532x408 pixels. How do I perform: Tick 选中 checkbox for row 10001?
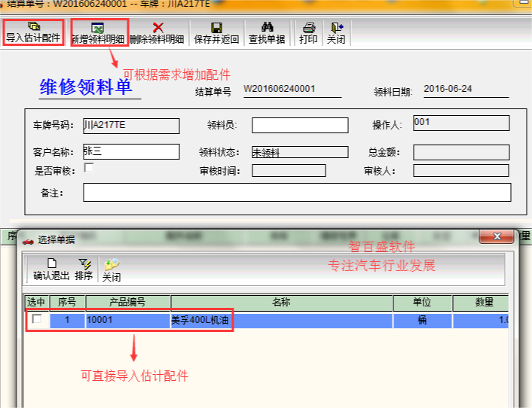pos(37,319)
